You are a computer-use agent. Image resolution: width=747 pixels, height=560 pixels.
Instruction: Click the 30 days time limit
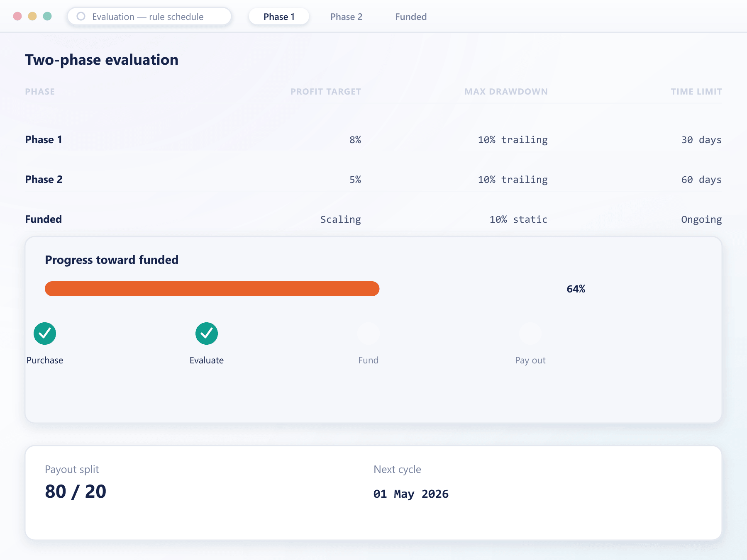coord(701,140)
